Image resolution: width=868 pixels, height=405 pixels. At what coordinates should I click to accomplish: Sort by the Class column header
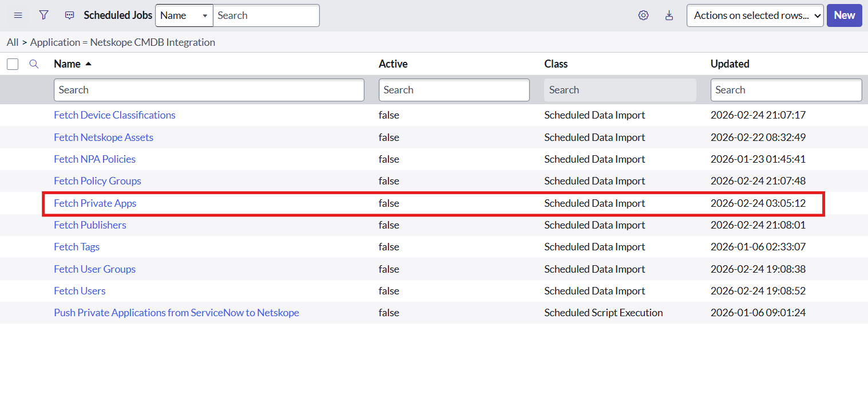pos(556,64)
